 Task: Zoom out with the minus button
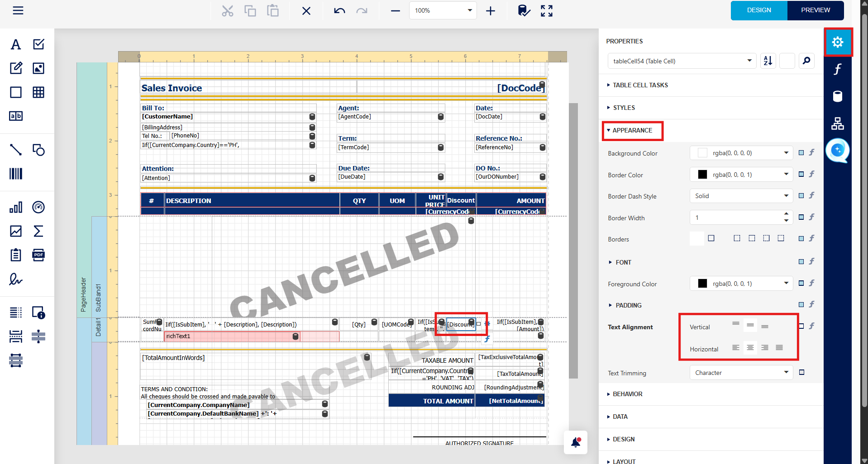click(396, 10)
